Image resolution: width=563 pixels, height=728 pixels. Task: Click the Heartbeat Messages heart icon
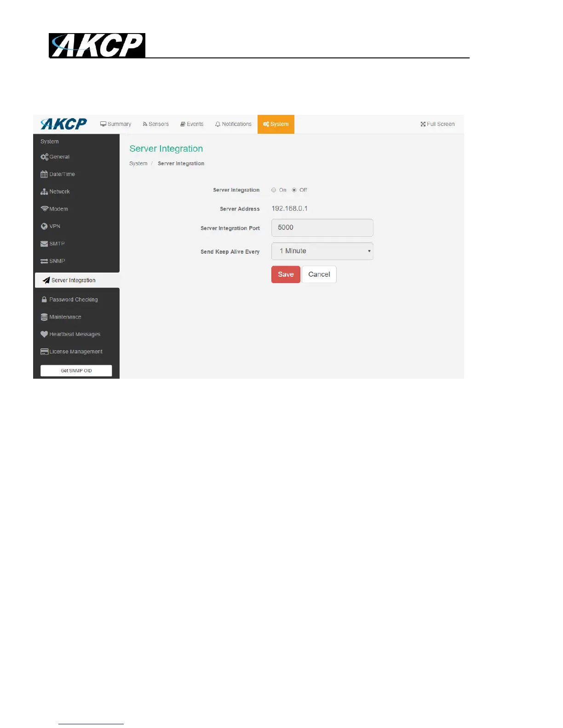point(44,334)
